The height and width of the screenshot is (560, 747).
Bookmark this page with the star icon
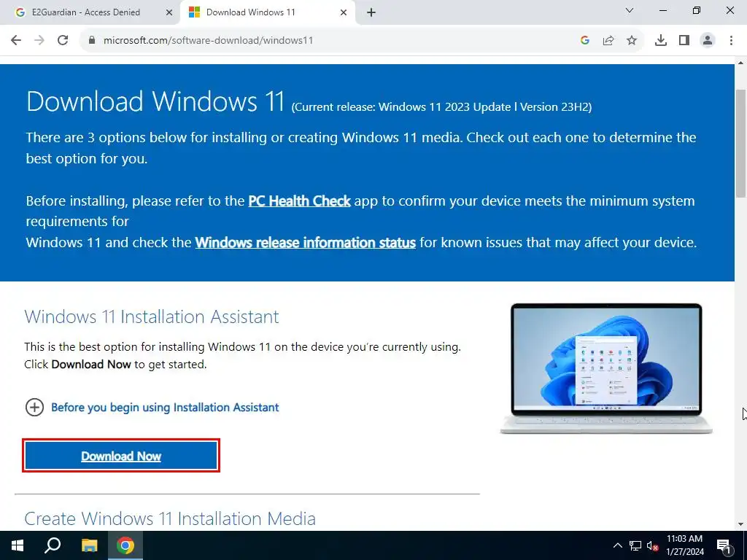[632, 41]
